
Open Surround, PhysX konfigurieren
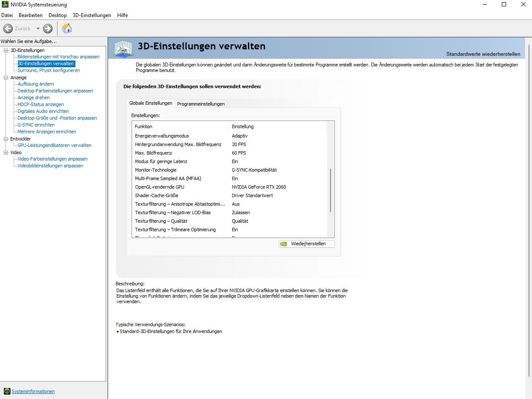(49, 70)
